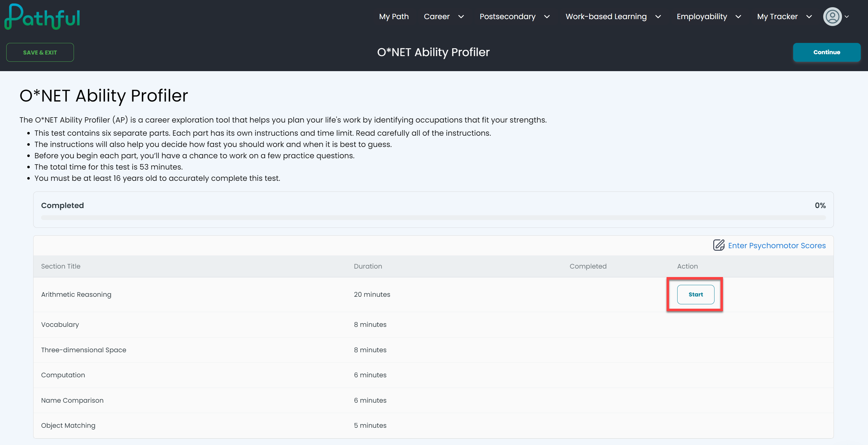Click the 0% completion value
Screen dimensions: 868x445
(x=820, y=205)
